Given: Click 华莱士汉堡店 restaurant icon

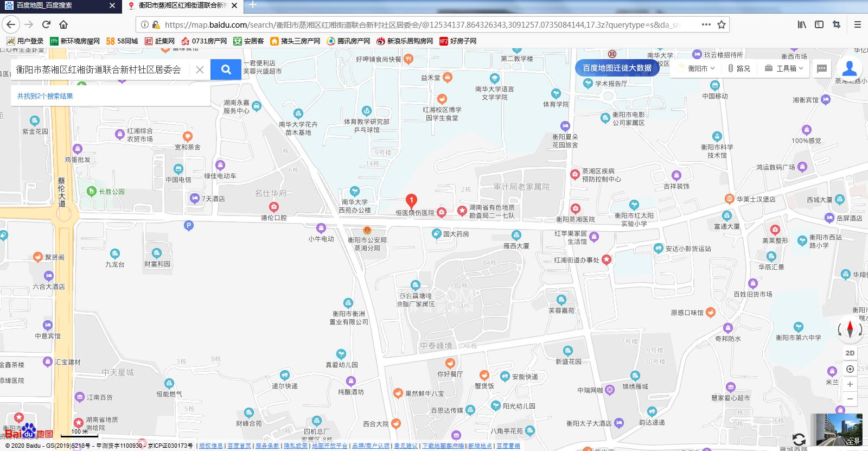Looking at the screenshot, I should [x=729, y=199].
